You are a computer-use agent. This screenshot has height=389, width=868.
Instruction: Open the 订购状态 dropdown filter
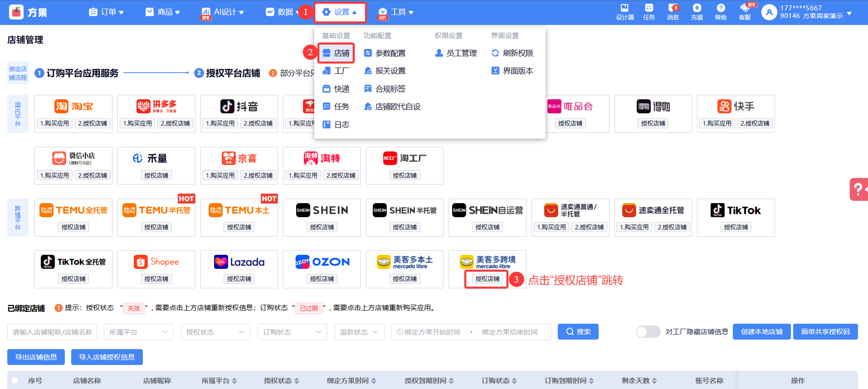coord(292,332)
